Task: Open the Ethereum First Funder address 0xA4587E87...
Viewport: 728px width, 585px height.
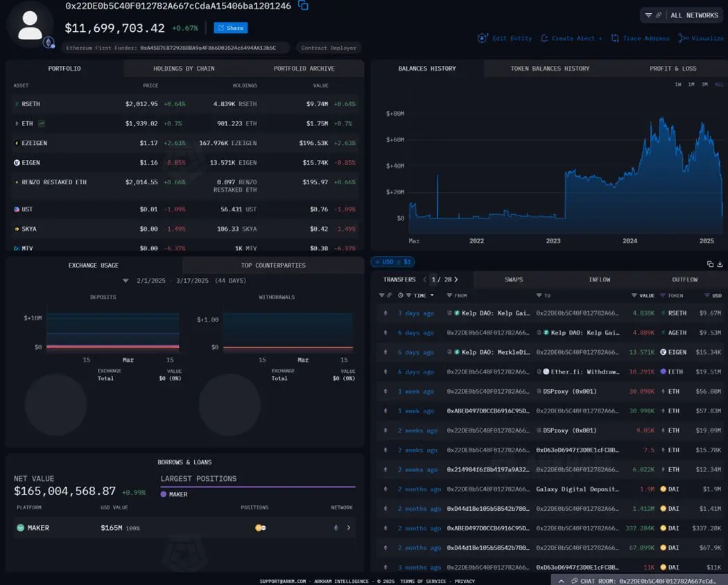Action: tap(208, 48)
